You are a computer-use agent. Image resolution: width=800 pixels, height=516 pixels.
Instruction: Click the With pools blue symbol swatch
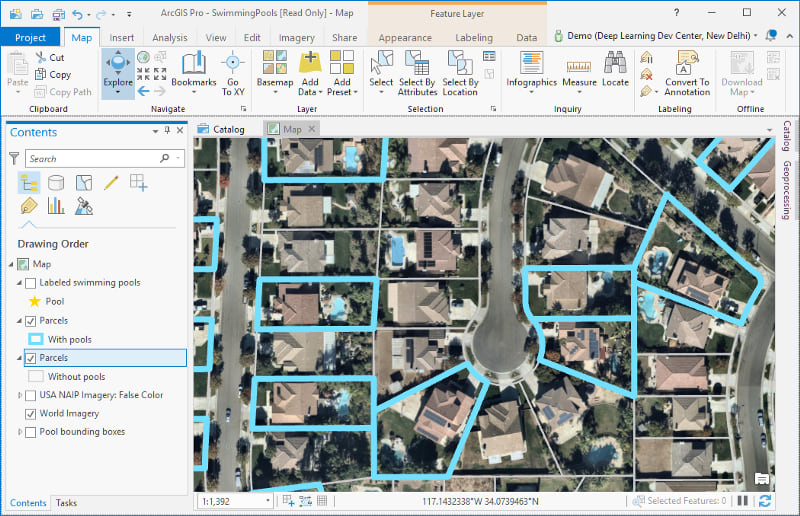tap(36, 339)
